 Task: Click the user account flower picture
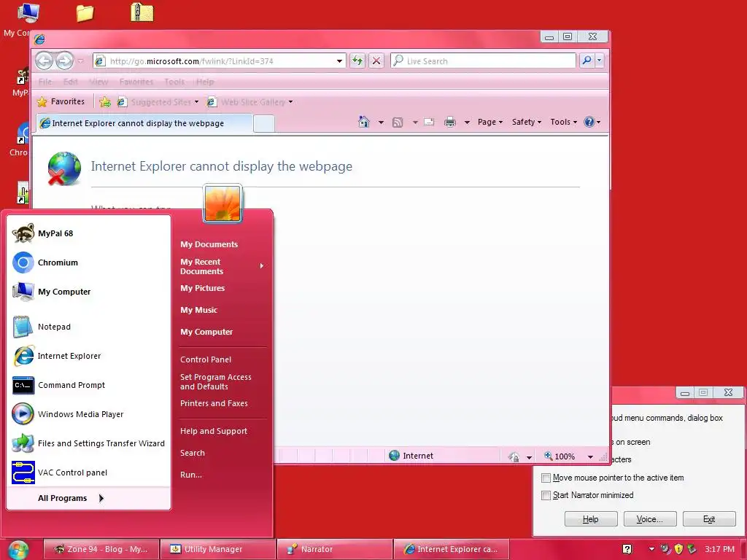(222, 203)
